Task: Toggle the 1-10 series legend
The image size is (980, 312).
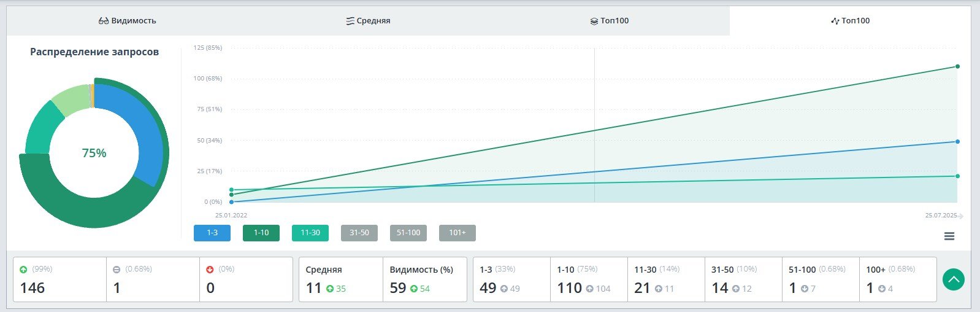Action: (261, 233)
